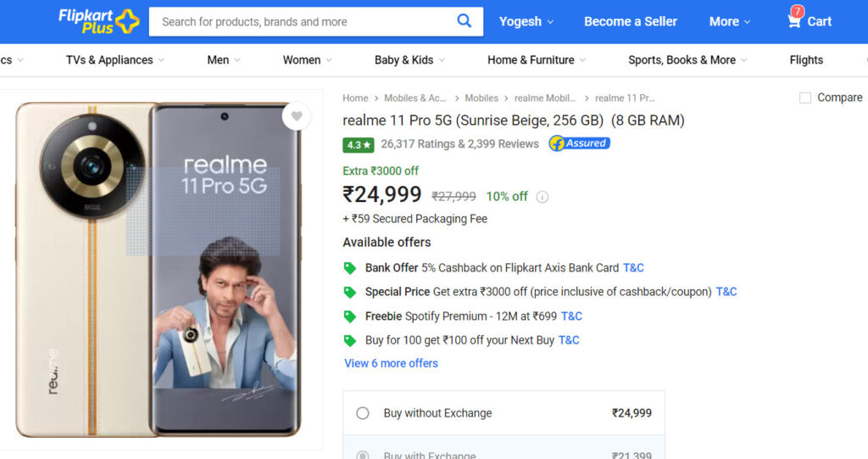
Task: Expand the Men category menu
Action: coord(224,60)
